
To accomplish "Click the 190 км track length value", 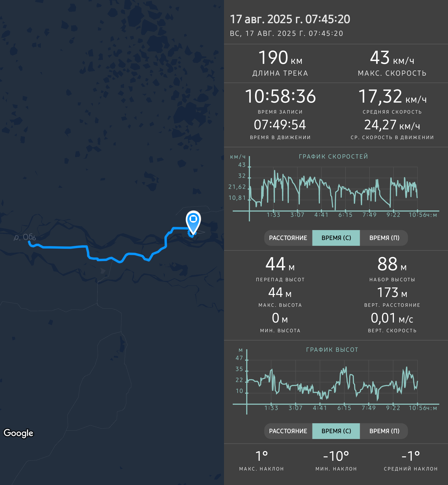I will [x=280, y=58].
